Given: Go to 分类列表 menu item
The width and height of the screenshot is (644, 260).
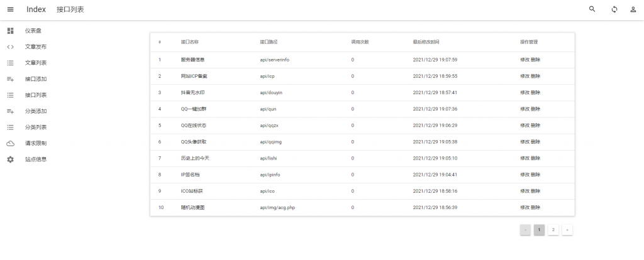Looking at the screenshot, I should [36, 127].
